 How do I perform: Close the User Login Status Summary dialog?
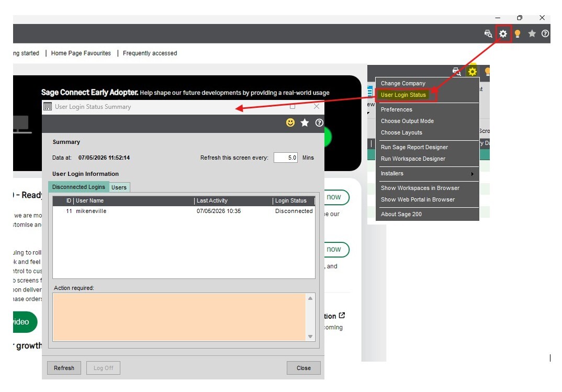point(317,106)
